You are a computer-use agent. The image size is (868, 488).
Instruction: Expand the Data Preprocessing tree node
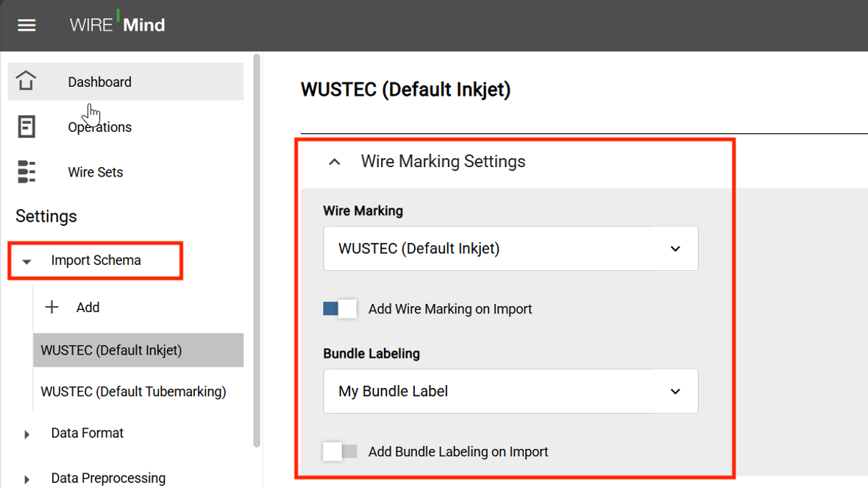[x=26, y=479]
